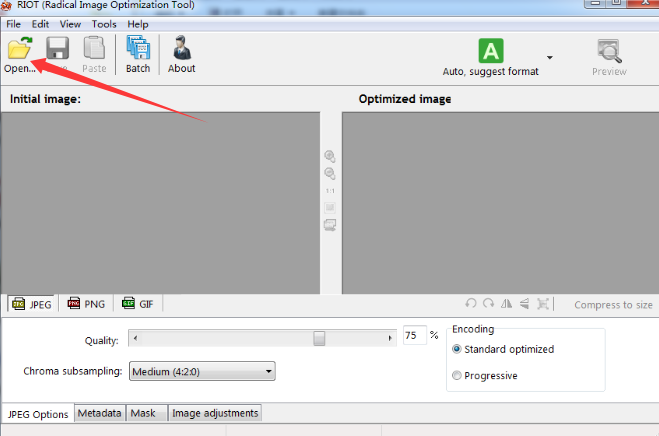Open the View menu
Screen dimensions: 659x436
(70, 24)
